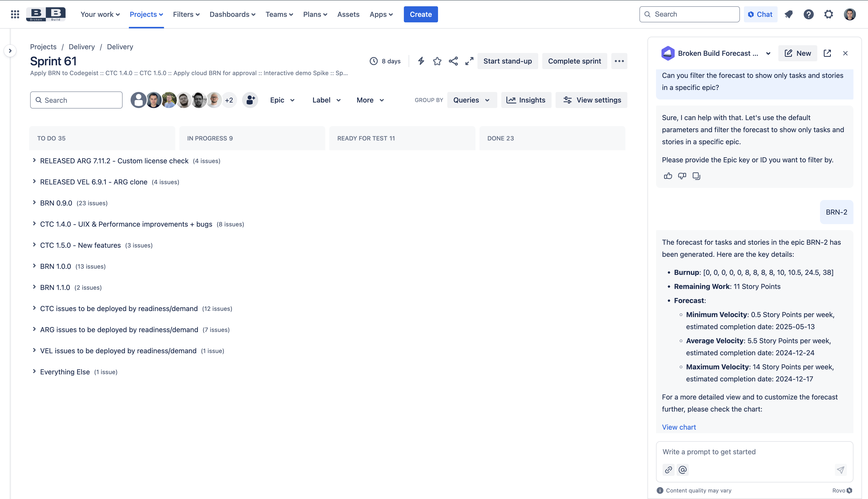Open the Dashboards menu
Image resolution: width=868 pixels, height=499 pixels.
click(232, 14)
